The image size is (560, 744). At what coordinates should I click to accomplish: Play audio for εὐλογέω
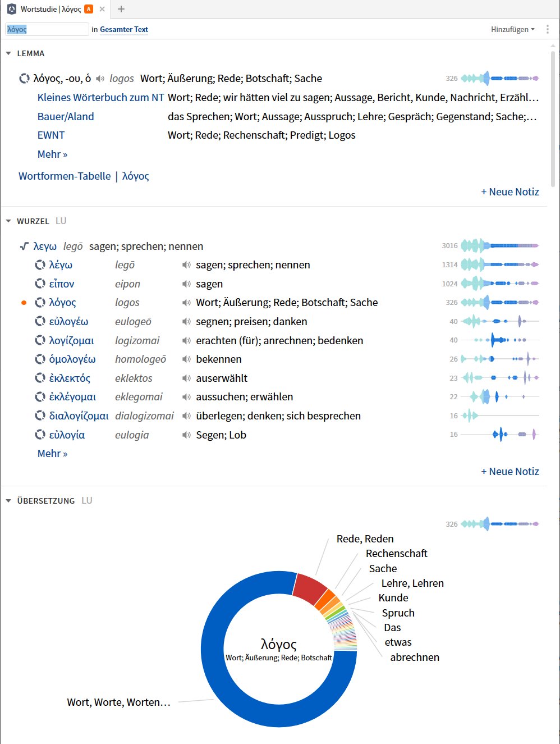[186, 322]
